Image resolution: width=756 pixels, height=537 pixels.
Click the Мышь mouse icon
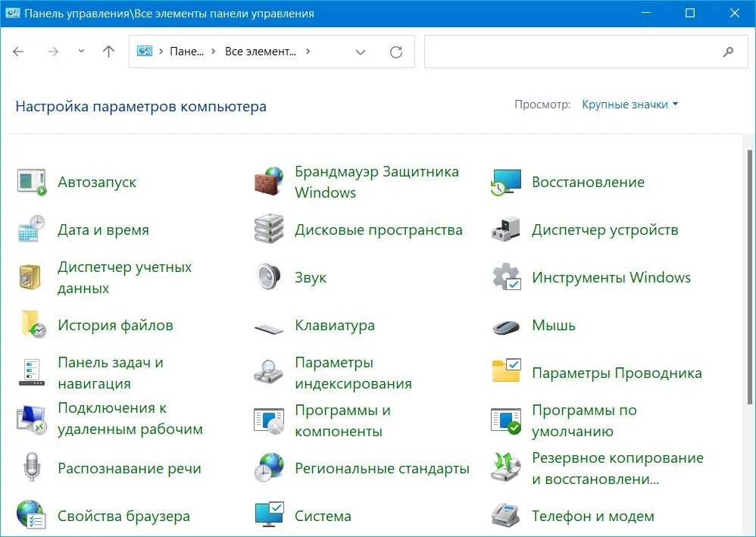tap(506, 327)
